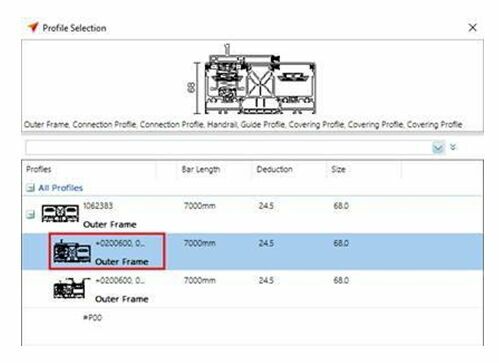Viewport: 499px width, 363px height.
Task: Click the profile description text under the preview
Action: pos(243,125)
